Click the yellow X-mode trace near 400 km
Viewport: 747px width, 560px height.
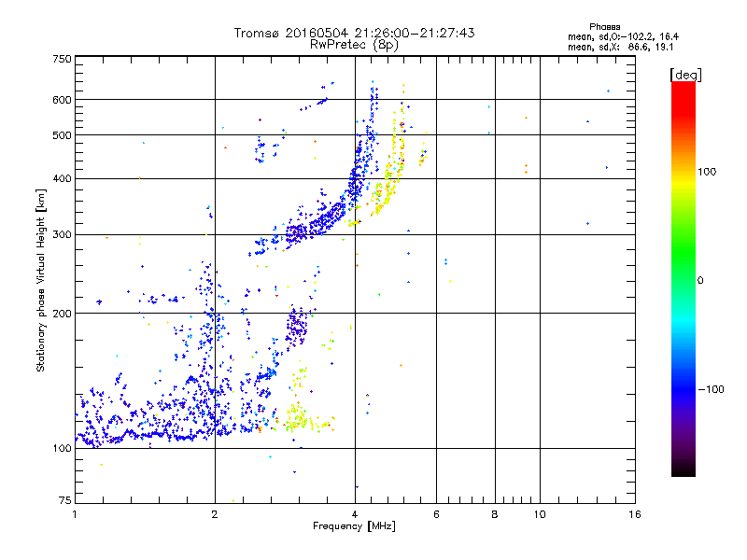coord(390,183)
